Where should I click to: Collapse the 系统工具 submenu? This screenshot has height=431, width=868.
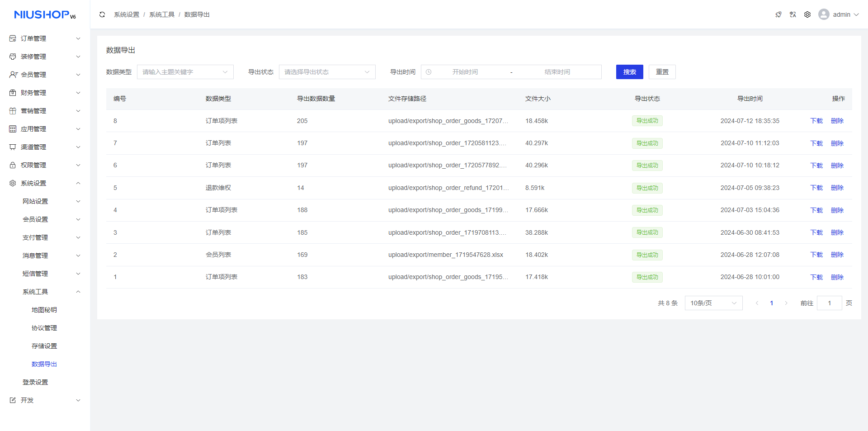click(51, 292)
